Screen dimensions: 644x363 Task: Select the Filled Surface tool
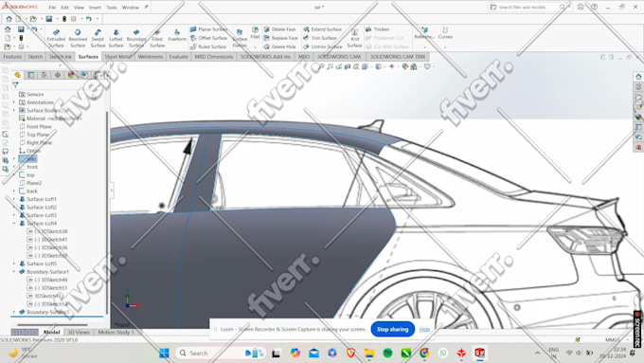pos(157,38)
